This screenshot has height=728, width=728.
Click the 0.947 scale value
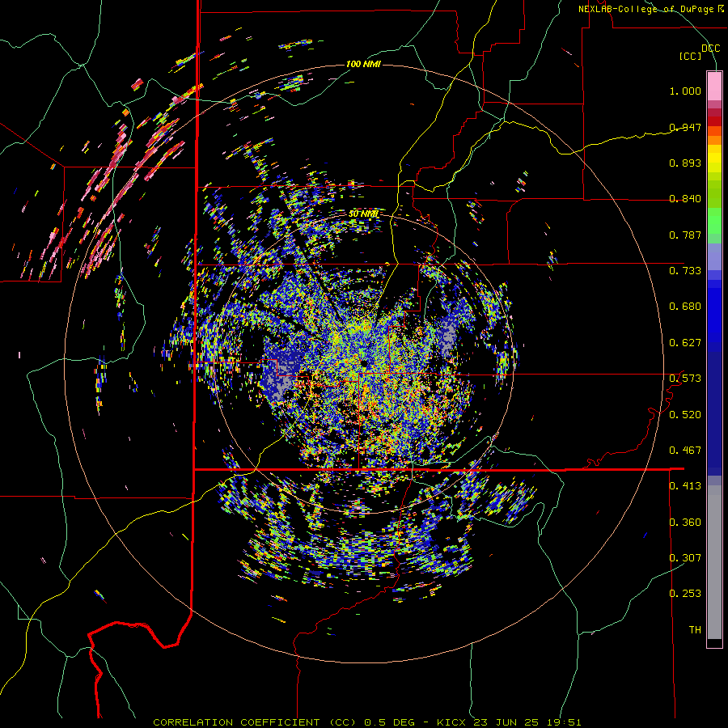click(685, 127)
